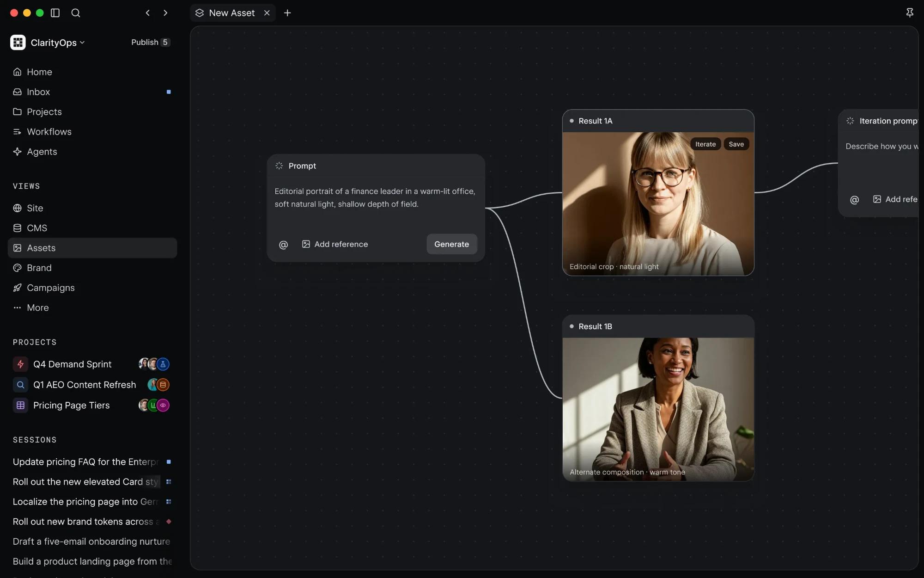924x578 pixels.
Task: Save Result 1A
Action: (736, 144)
